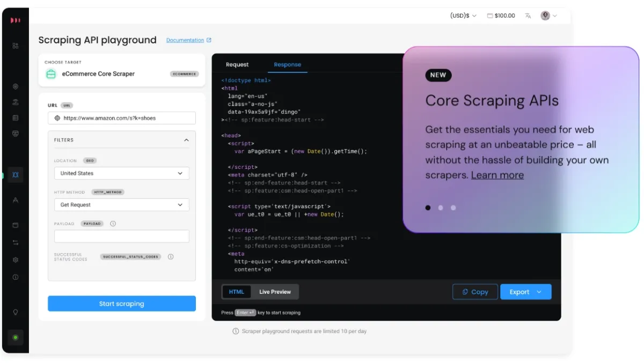Open the (USD)$ currency dropdown
The height and width of the screenshot is (363, 644).
pos(463,16)
